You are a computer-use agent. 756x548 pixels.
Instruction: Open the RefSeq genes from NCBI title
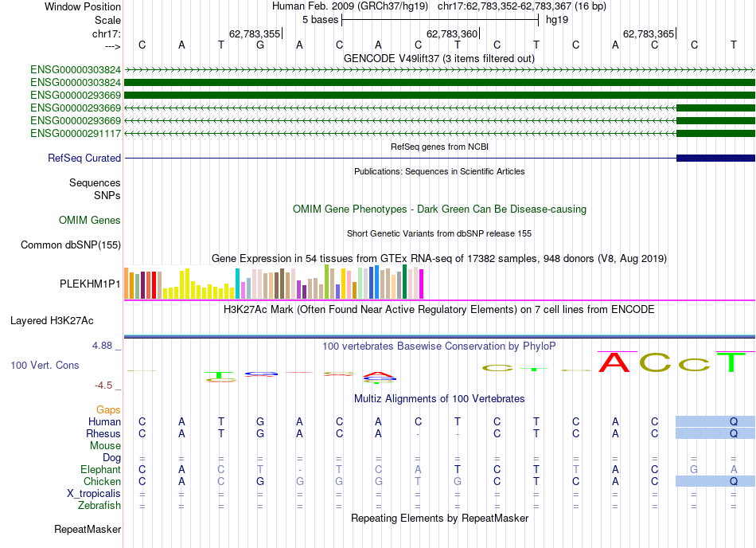pos(439,147)
